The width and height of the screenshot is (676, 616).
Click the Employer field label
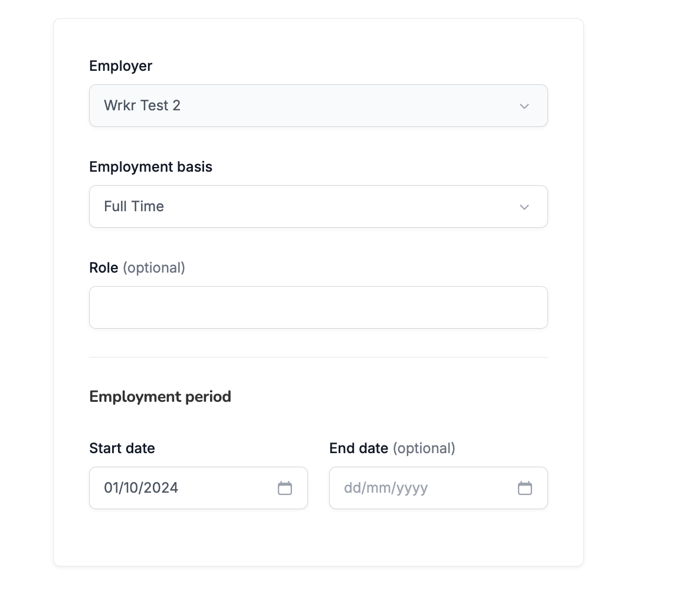[x=121, y=66]
